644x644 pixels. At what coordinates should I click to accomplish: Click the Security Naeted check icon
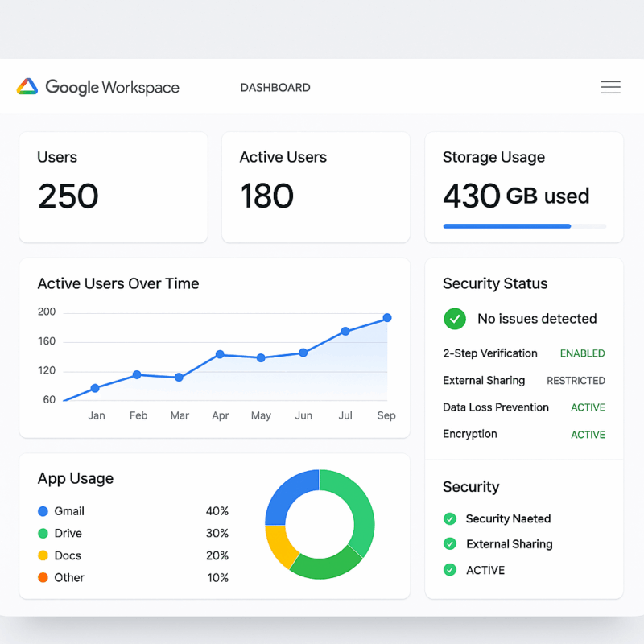[x=450, y=519]
